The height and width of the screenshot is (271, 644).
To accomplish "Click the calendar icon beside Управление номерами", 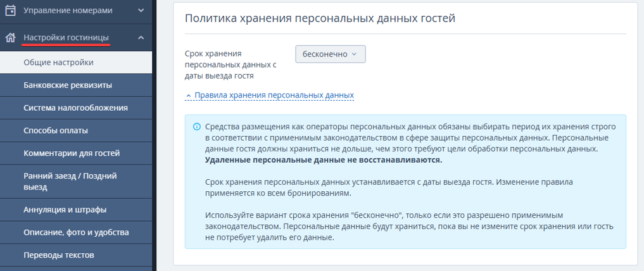I will click(10, 11).
